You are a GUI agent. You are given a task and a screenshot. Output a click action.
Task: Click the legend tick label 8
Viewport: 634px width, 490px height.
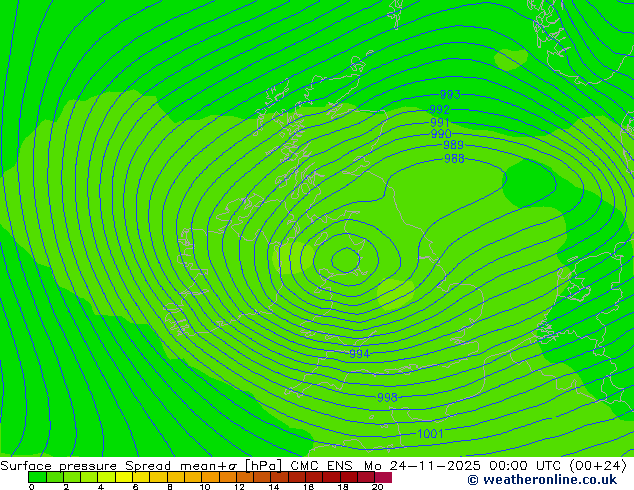click(x=170, y=487)
